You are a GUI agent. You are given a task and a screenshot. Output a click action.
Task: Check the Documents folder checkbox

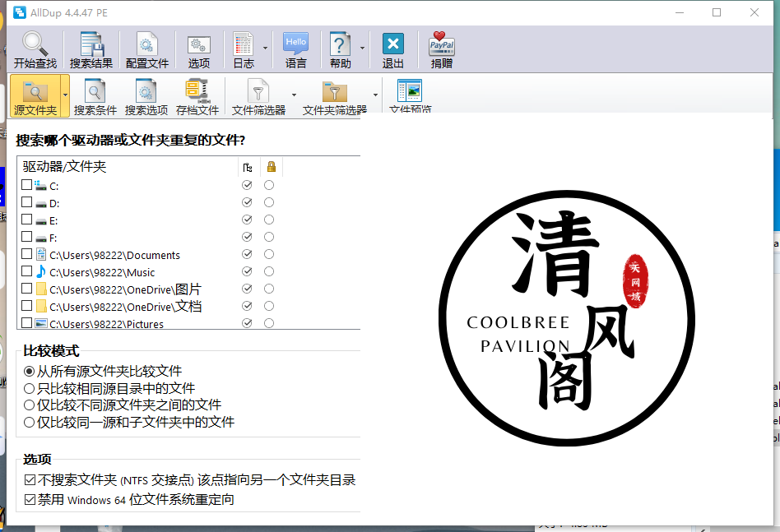27,254
